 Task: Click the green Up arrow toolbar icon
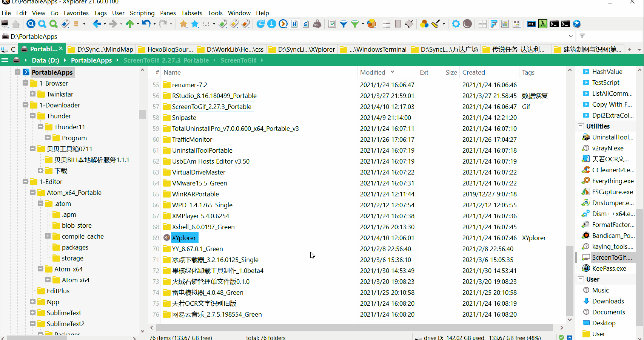click(130, 24)
